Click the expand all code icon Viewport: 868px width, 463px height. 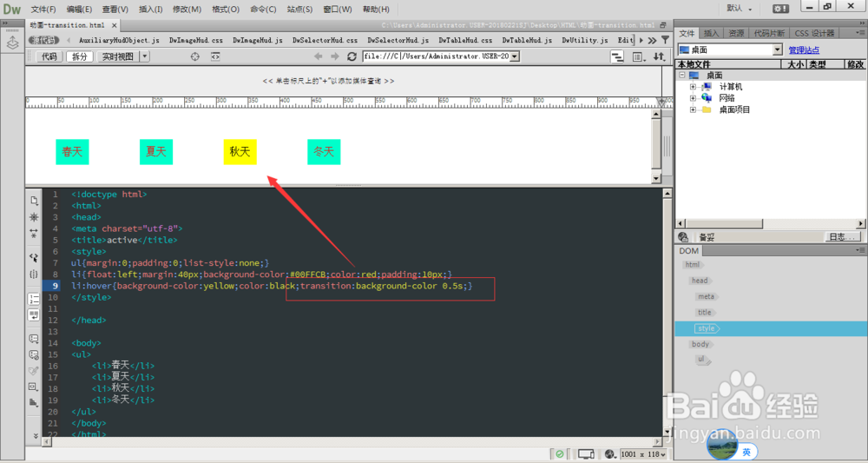(34, 216)
